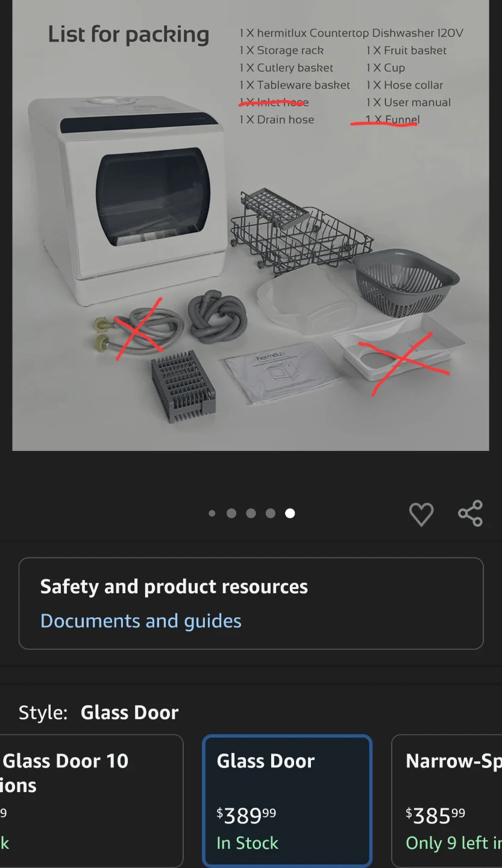Tap the active fifth carousel dot
Viewport: 502px width, 868px height.
point(290,514)
